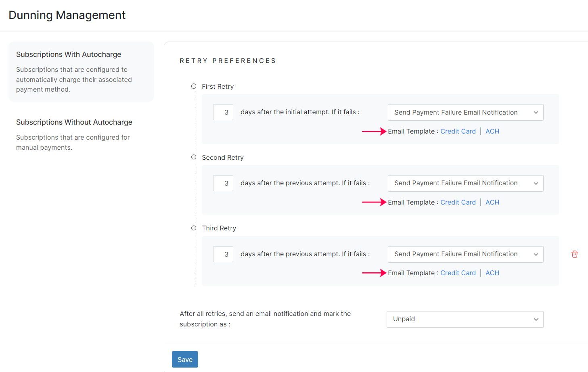This screenshot has width=588, height=372.
Task: Click the Second Retry days input field
Action: [x=223, y=183]
